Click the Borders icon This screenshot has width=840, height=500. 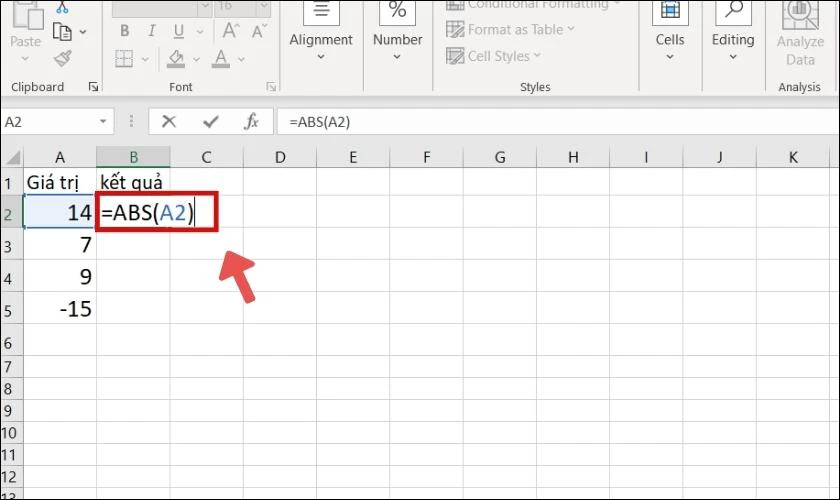(x=124, y=58)
